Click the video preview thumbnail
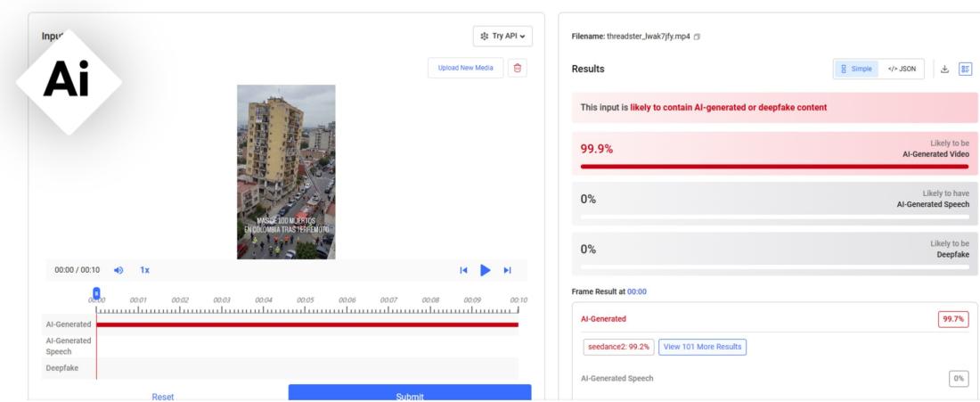Screen dimensions: 980x402 [286, 172]
